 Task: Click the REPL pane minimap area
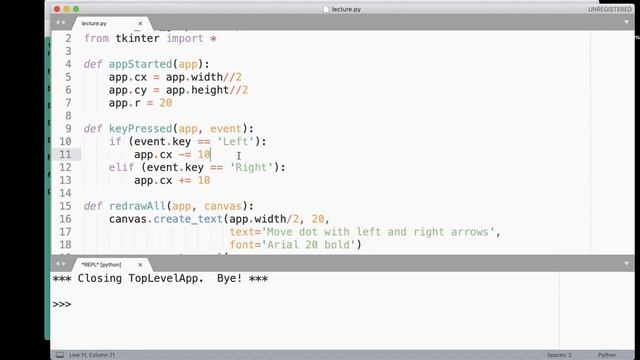coord(596,310)
